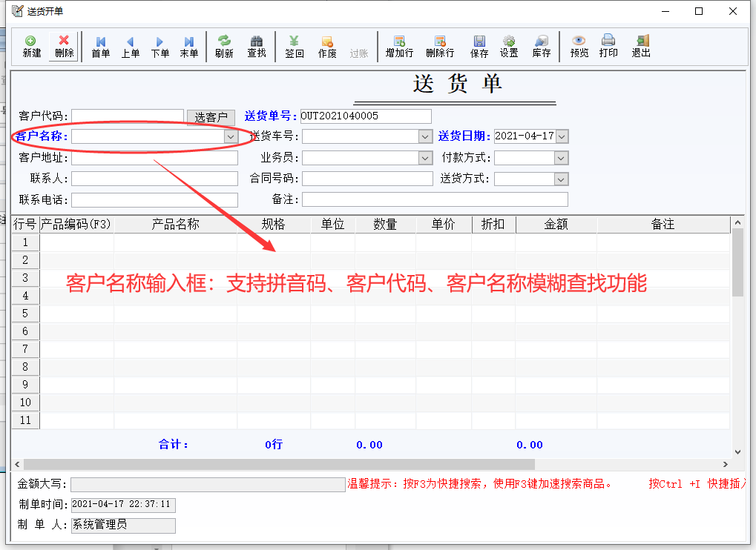The width and height of the screenshot is (756, 550).
Task: Focus the 客户地址 input field
Action: click(x=155, y=158)
